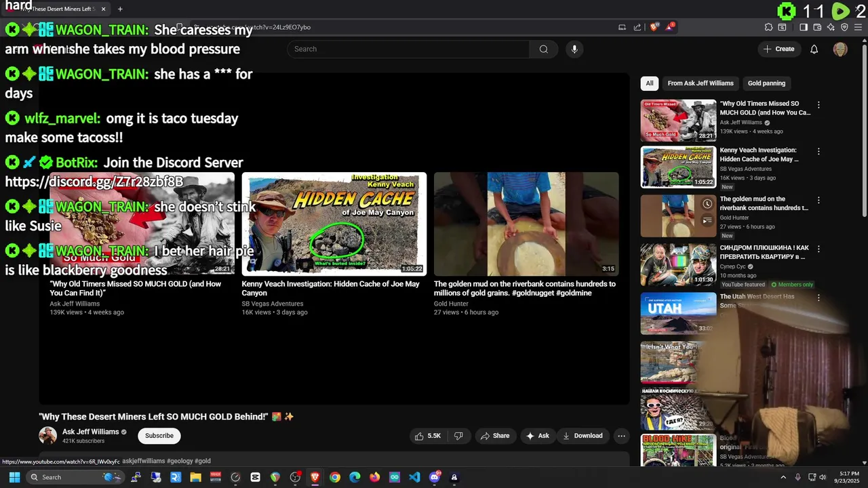The width and height of the screenshot is (868, 488).
Task: Open more actions menu beside Download
Action: (621, 436)
